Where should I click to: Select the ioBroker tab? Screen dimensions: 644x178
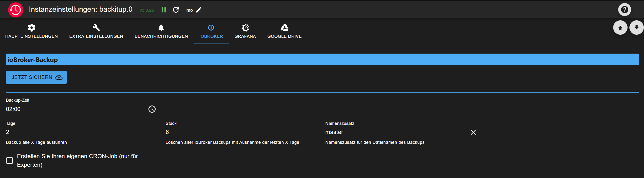[211, 31]
